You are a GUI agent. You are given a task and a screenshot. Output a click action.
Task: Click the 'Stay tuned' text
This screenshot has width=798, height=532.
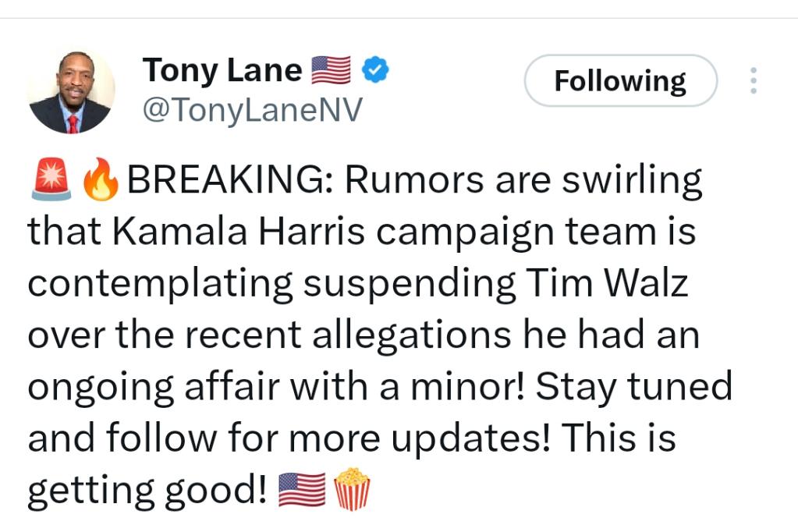[634, 387]
